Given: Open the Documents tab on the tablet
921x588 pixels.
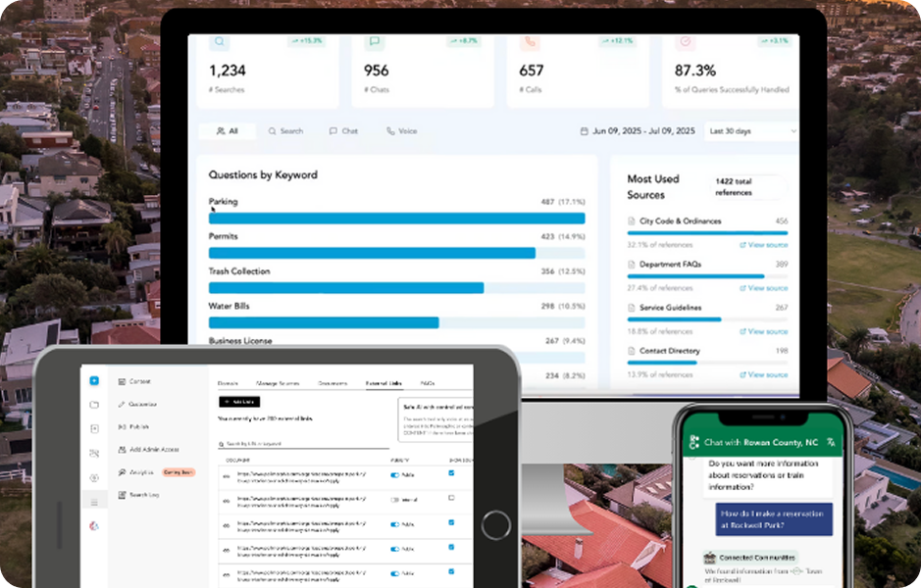Looking at the screenshot, I should [333, 383].
